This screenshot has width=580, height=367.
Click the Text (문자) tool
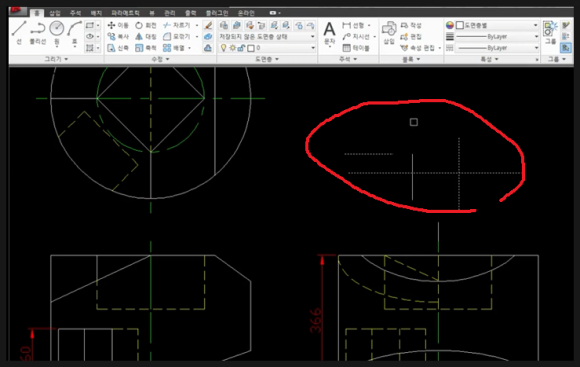click(329, 33)
